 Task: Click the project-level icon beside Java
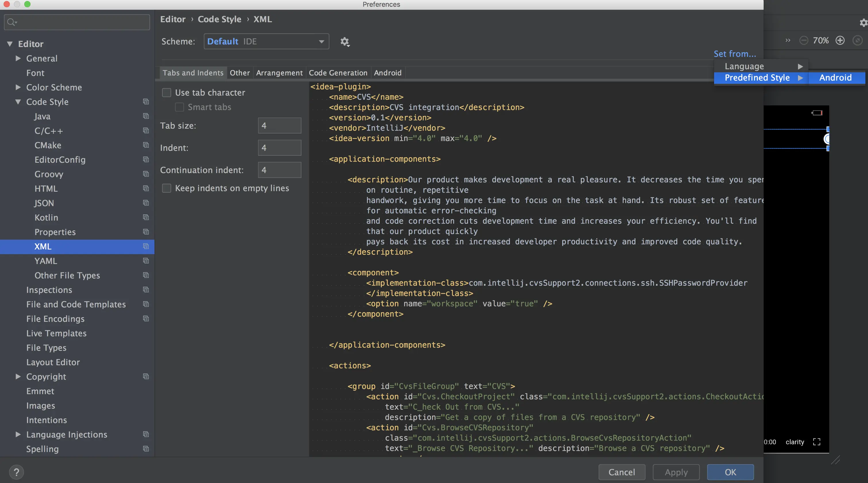(146, 116)
